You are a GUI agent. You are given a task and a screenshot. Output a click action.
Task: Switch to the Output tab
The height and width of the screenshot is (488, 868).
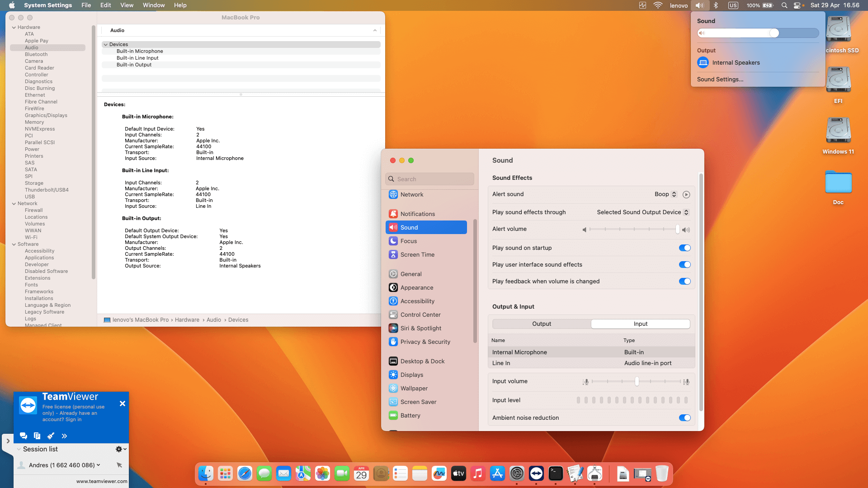542,324
